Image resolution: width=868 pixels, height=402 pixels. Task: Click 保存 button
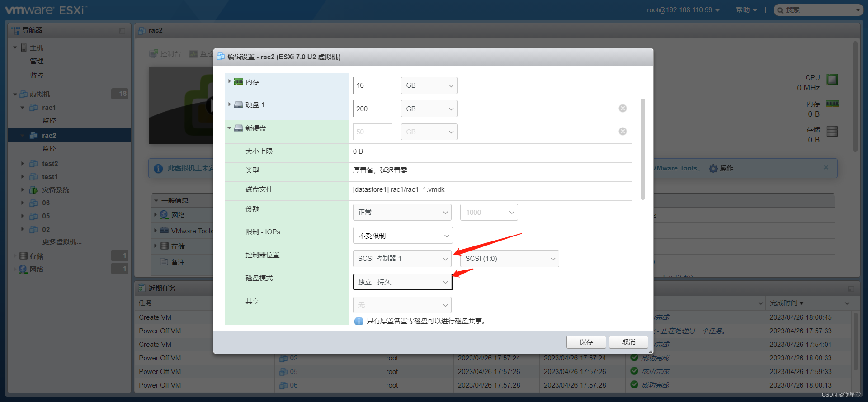pos(586,342)
